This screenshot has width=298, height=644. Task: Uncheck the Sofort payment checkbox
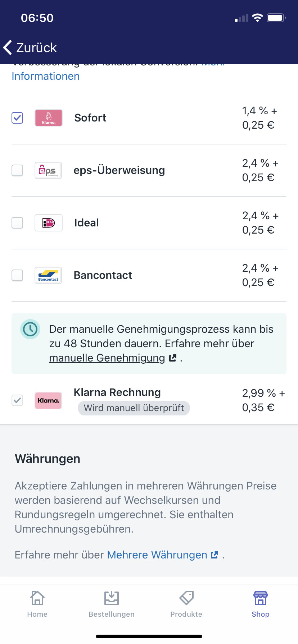17,118
